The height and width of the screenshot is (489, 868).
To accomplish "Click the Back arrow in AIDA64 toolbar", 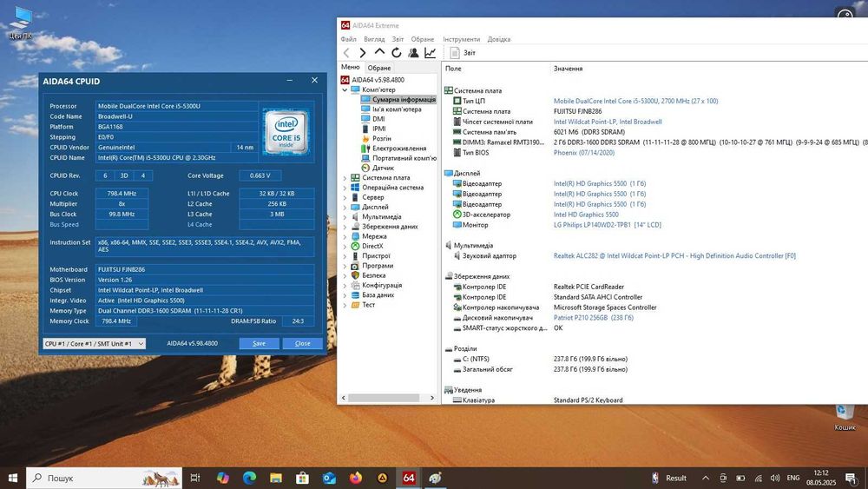I will [346, 53].
